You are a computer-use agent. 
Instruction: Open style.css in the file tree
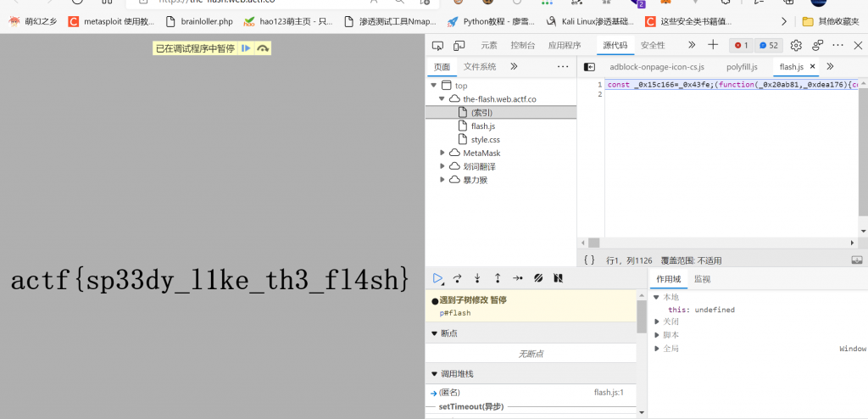pos(486,140)
